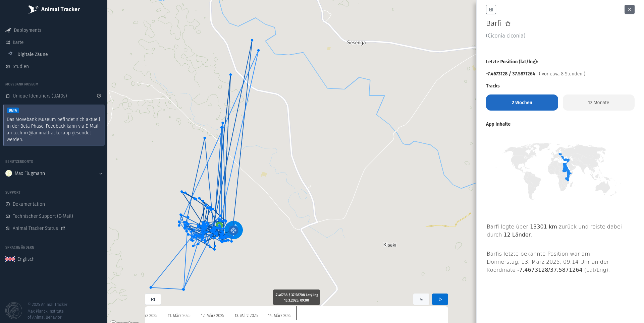
Task: Click the technik@animaltracker.app email link
Action: pos(42,133)
